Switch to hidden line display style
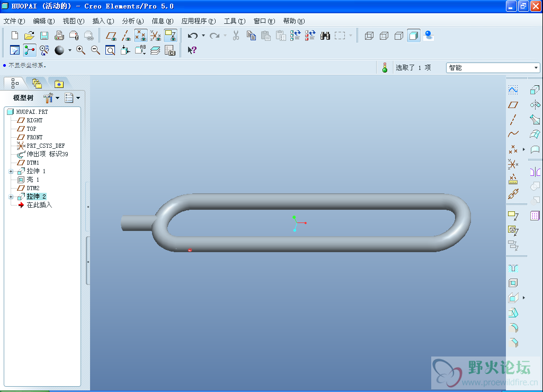Image resolution: width=543 pixels, height=392 pixels. point(384,35)
